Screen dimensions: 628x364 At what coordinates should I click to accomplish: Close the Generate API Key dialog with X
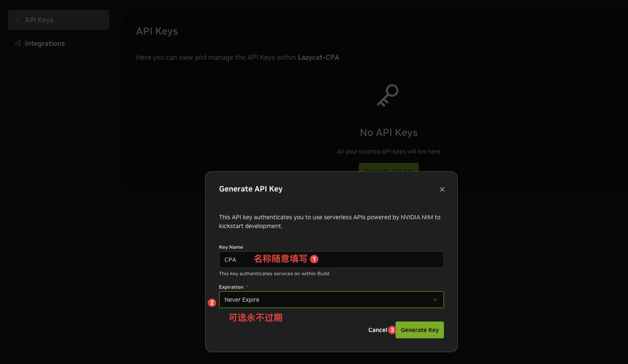point(442,189)
